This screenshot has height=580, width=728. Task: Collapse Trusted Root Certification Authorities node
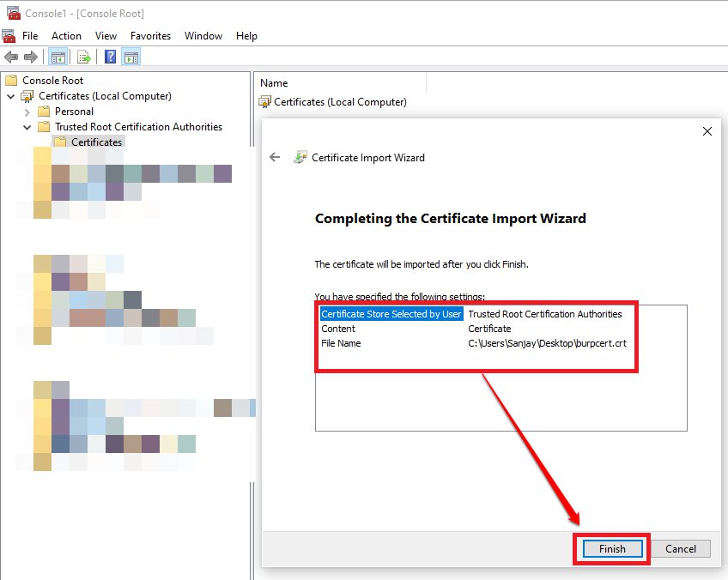(x=27, y=127)
